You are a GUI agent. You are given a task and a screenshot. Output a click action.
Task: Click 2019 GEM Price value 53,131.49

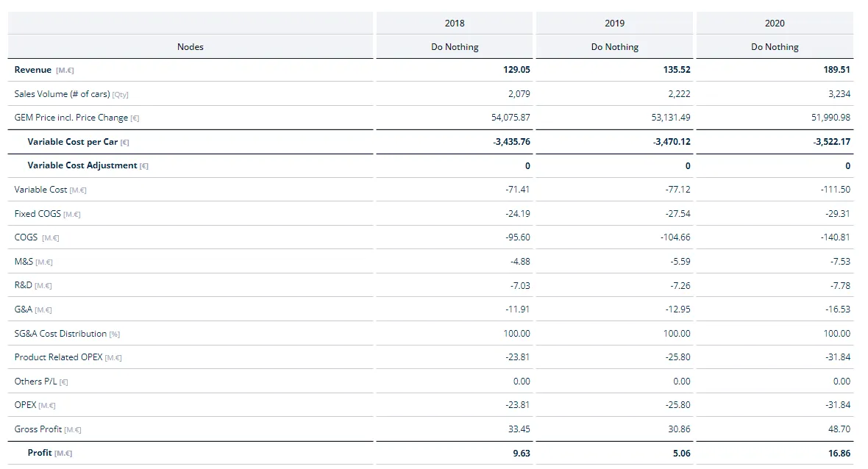pos(670,118)
